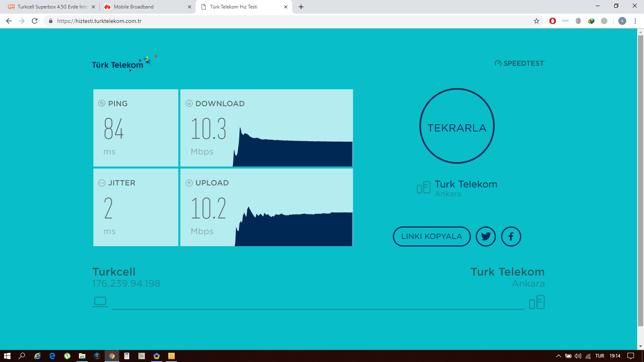Open Windows taskbar search

22,356
